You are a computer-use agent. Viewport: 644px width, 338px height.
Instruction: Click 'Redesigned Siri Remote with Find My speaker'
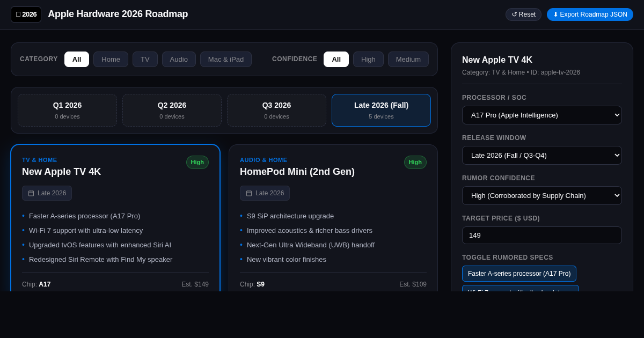tap(100, 259)
